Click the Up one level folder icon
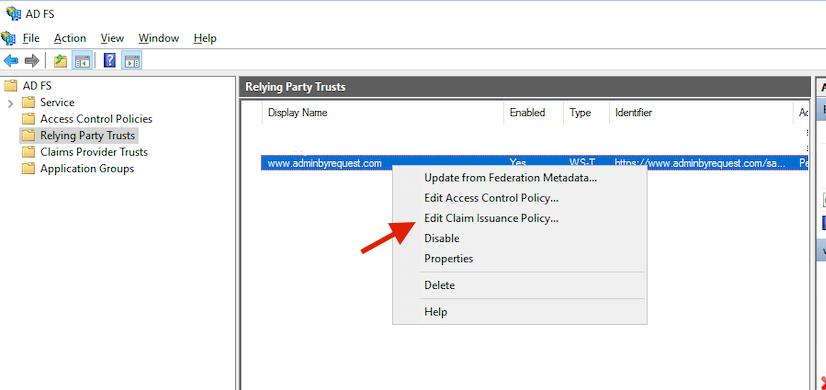The width and height of the screenshot is (826, 390). [61, 61]
